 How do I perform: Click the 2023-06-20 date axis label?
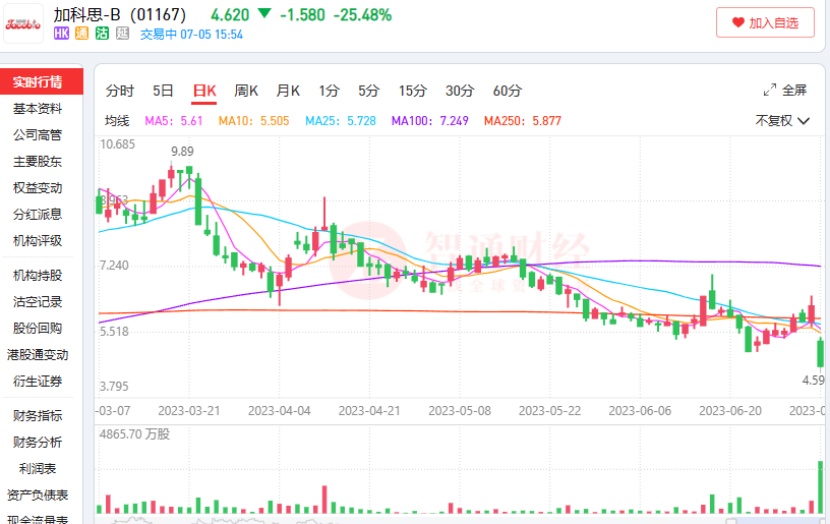(x=730, y=411)
